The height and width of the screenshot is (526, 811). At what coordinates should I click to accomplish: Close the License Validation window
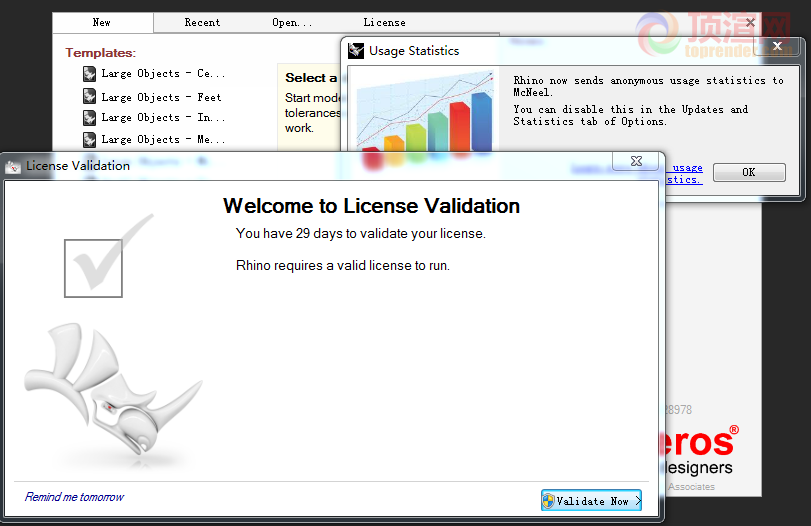(636, 161)
